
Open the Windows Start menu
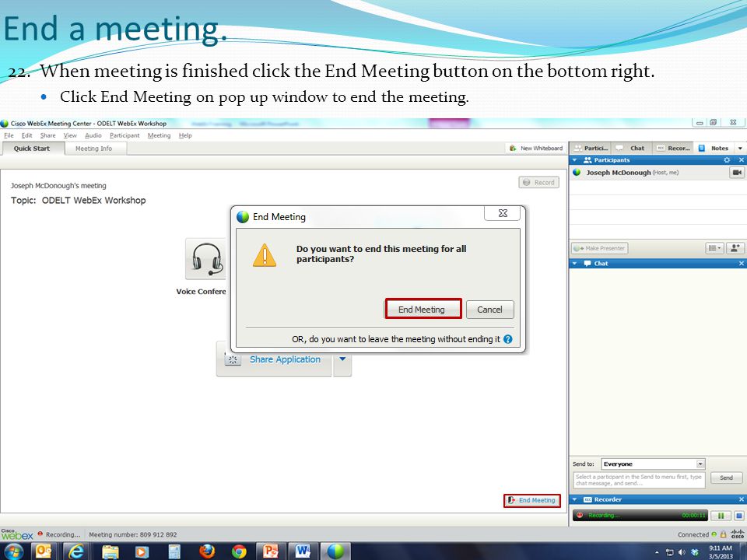pos(13,551)
